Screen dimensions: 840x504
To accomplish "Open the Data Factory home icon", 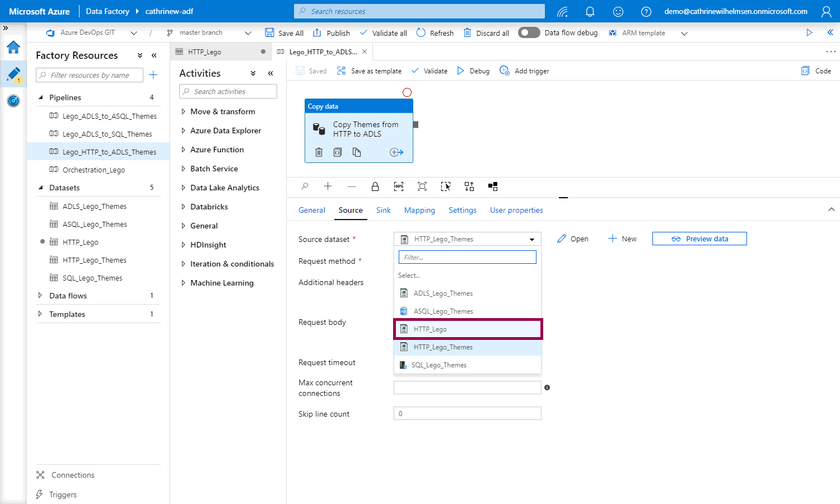I will [13, 48].
